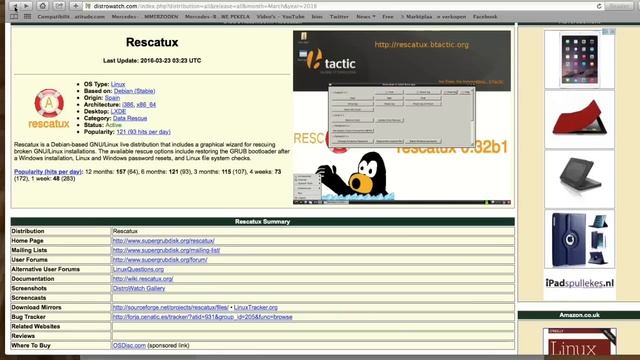Open the home page button

(x=43, y=6)
